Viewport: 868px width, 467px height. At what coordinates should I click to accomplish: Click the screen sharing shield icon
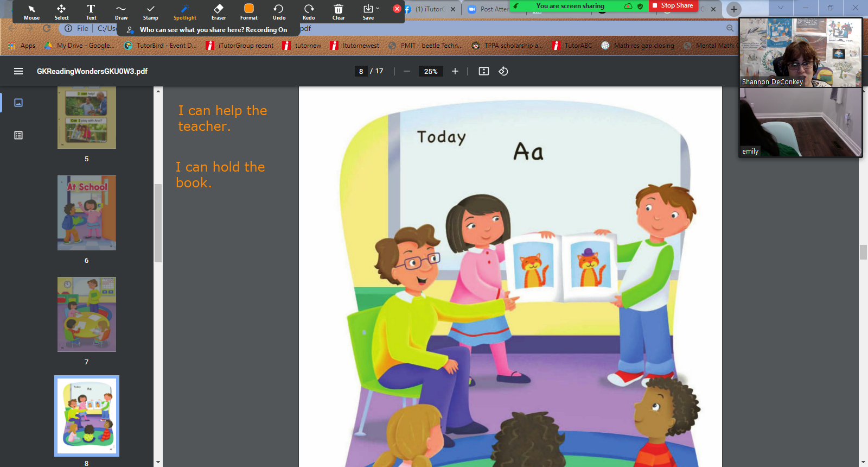click(640, 6)
